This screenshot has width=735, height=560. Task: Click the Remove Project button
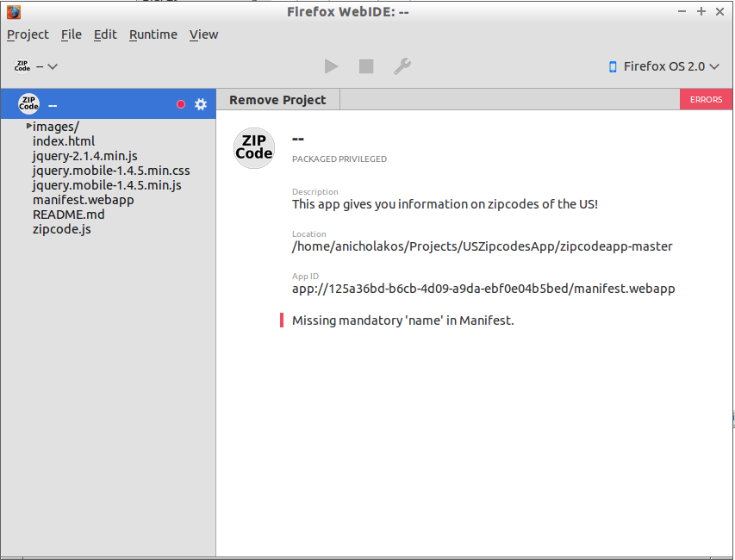point(277,100)
